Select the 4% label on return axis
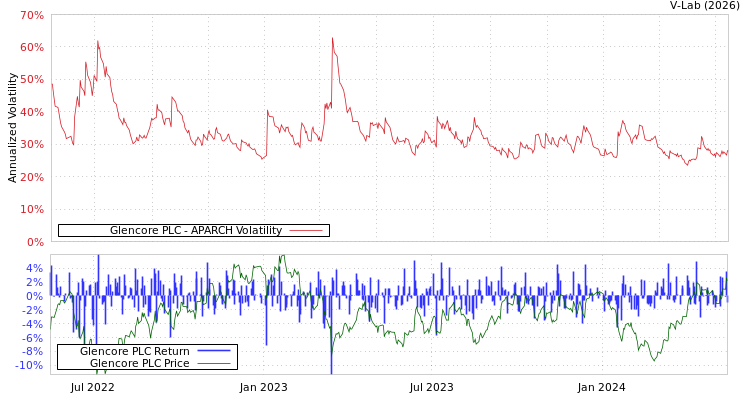Screen dimensions: 750x400 pyautogui.click(x=35, y=269)
